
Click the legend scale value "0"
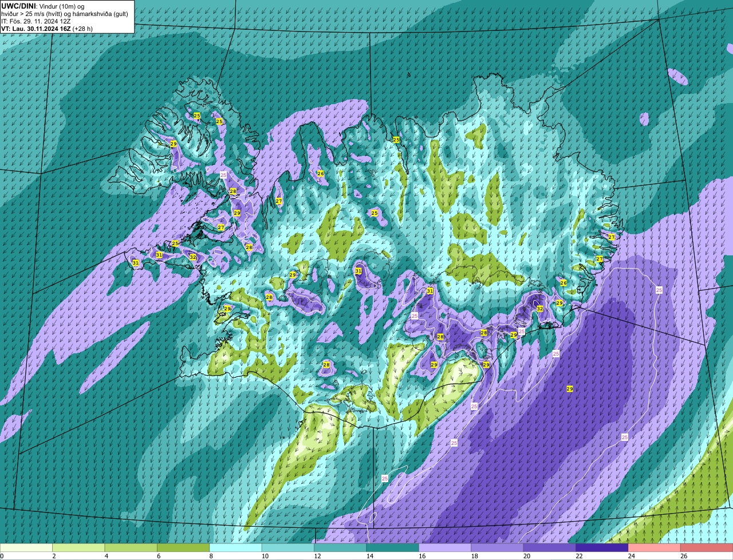[2, 556]
